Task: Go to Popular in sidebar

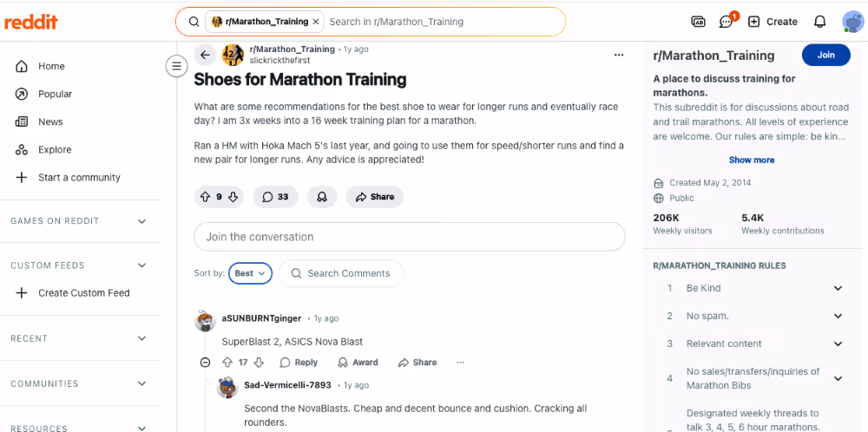Action: (x=56, y=94)
